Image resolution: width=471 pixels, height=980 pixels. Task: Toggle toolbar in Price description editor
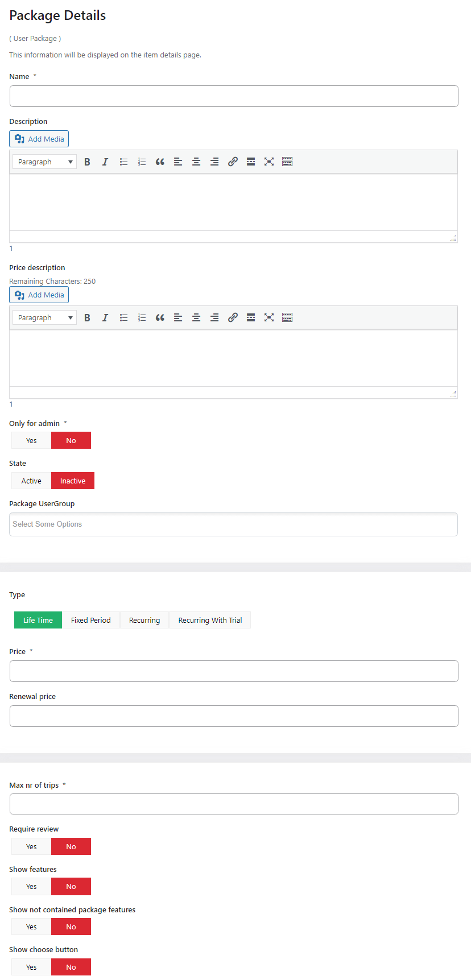287,318
